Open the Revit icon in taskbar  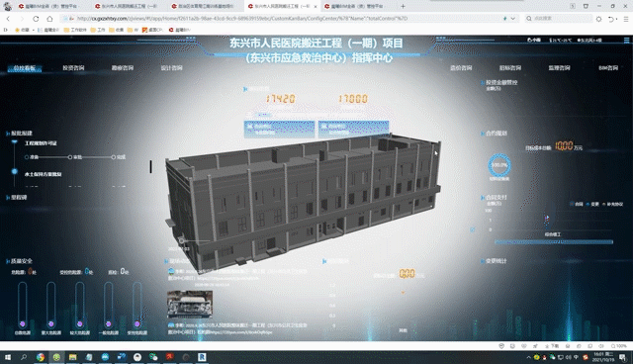202,357
